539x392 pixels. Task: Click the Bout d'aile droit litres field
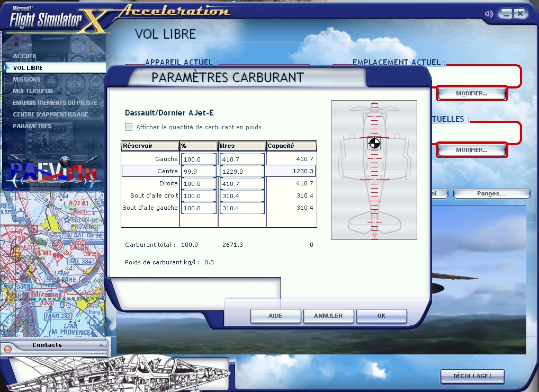[x=242, y=195]
